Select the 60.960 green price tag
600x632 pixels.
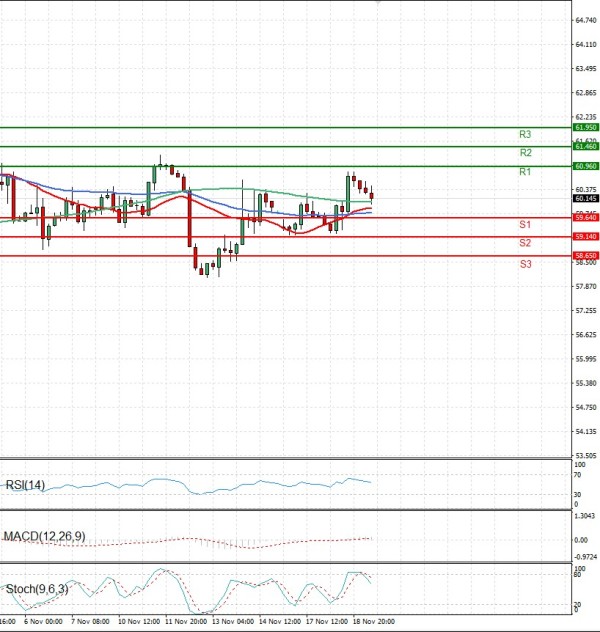585,166
